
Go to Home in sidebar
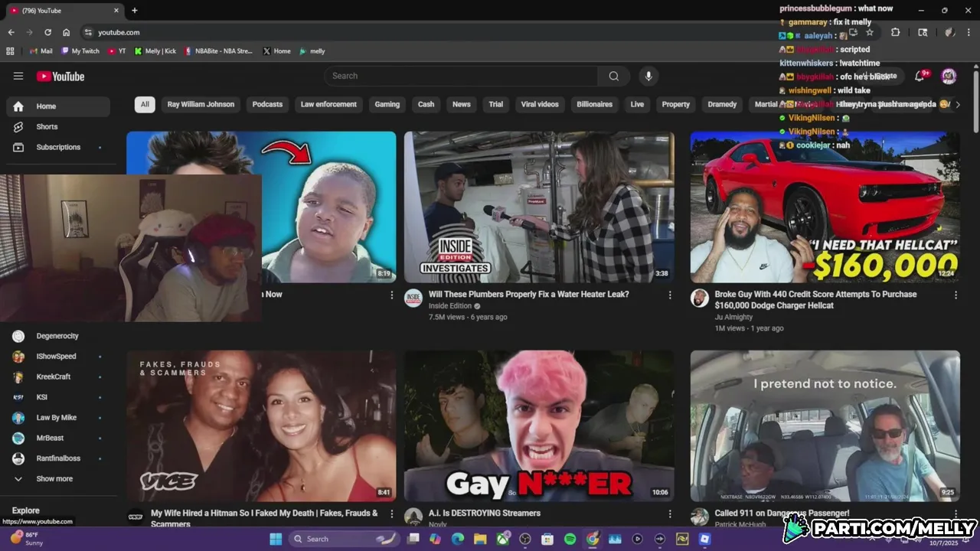pos(58,106)
